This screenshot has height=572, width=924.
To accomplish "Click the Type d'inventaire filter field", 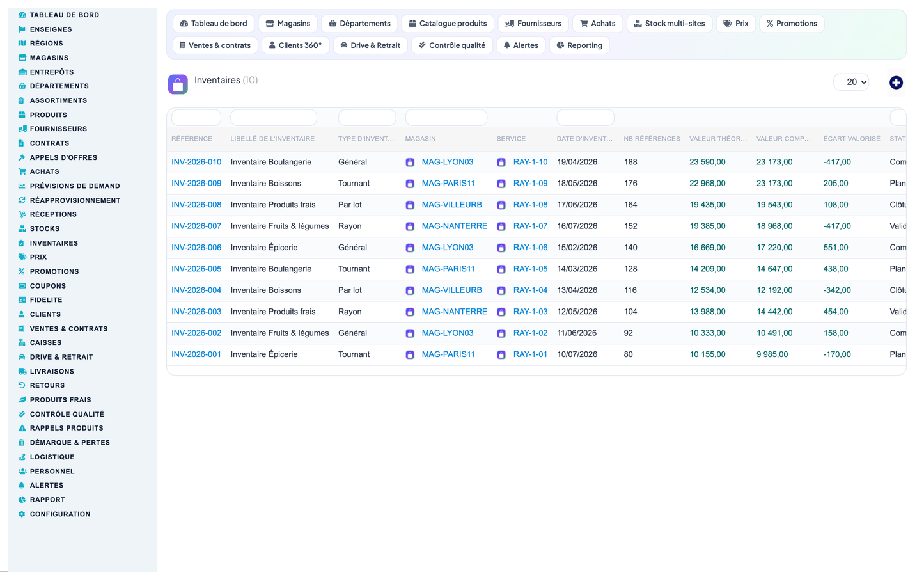I will click(x=367, y=118).
